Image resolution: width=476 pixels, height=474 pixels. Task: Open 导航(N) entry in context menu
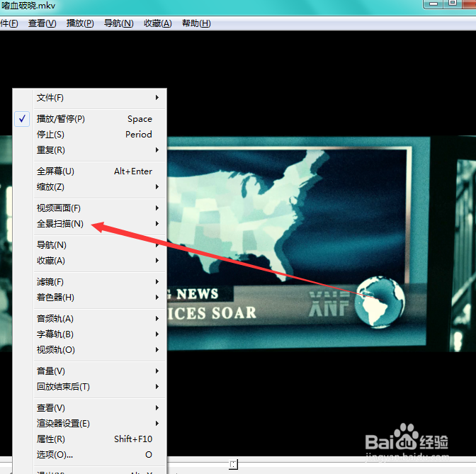click(99, 245)
